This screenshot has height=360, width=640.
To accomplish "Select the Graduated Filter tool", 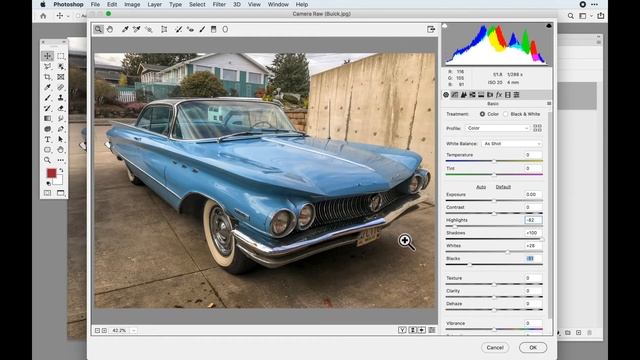I will click(x=213, y=29).
